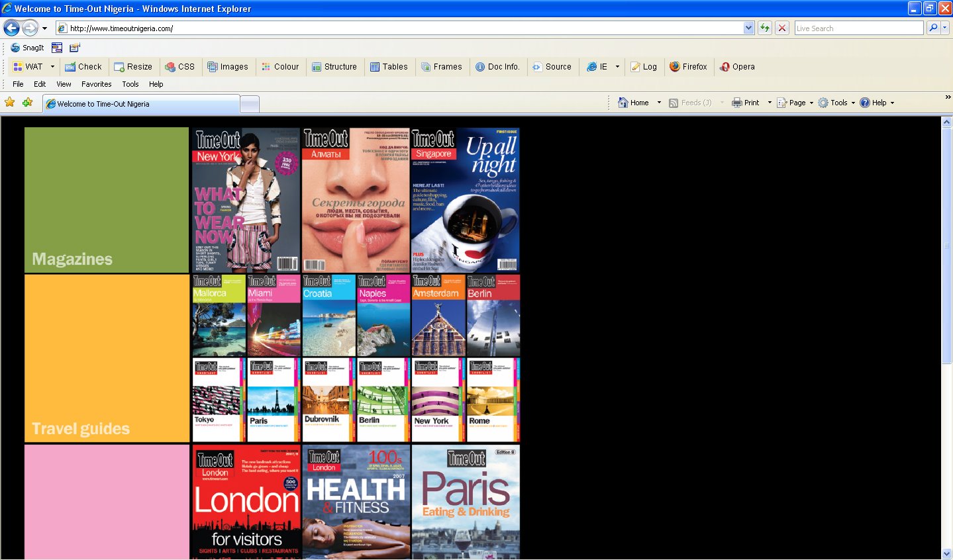
Task: Click the Log toolbar button
Action: click(644, 67)
